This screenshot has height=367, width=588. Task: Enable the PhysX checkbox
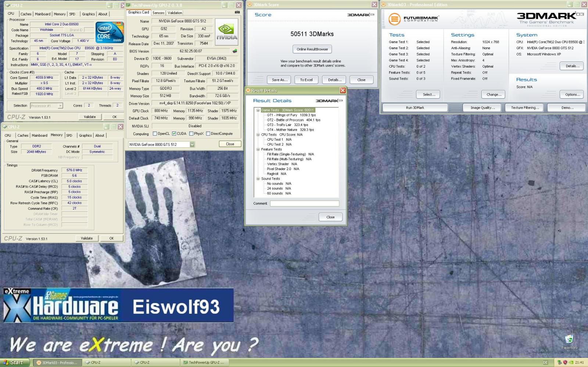191,134
